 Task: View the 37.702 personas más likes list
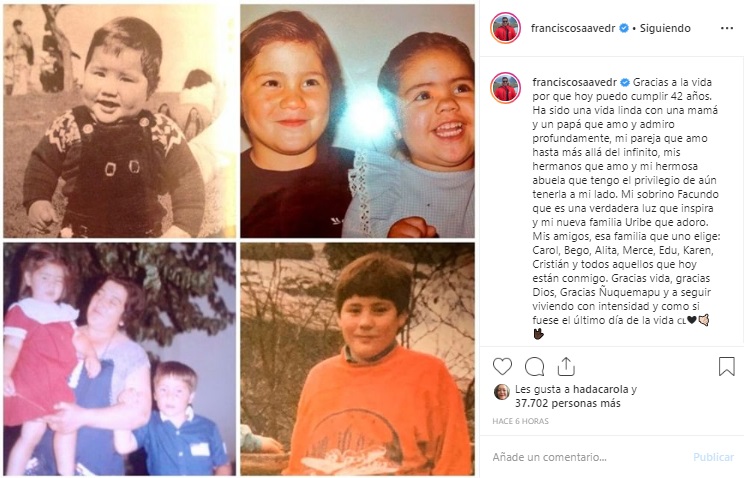(567, 403)
